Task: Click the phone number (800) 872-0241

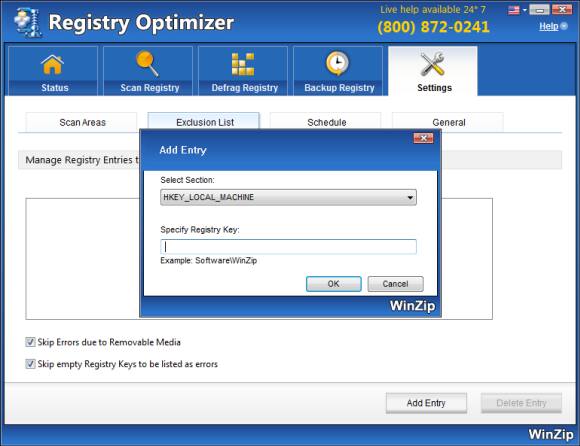Action: [433, 27]
